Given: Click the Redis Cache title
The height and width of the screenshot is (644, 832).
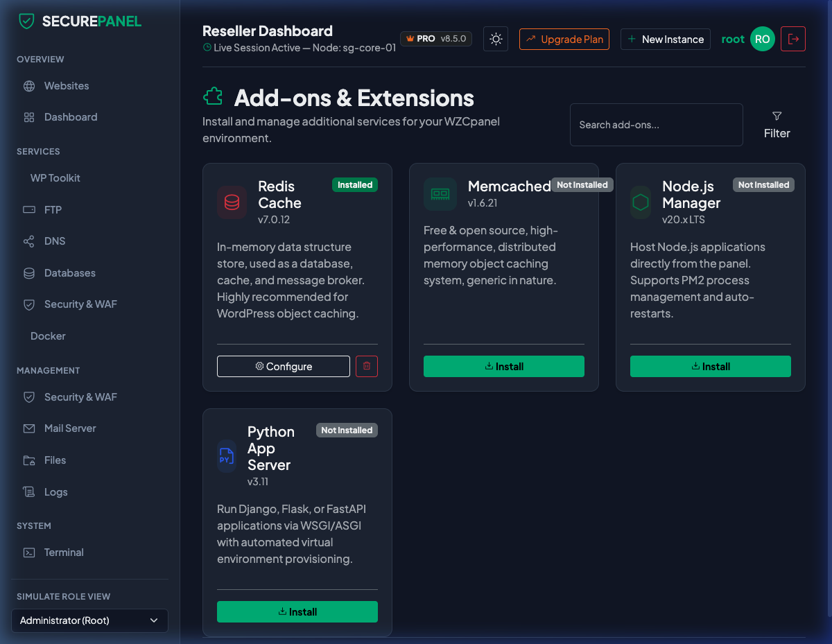Looking at the screenshot, I should [279, 195].
